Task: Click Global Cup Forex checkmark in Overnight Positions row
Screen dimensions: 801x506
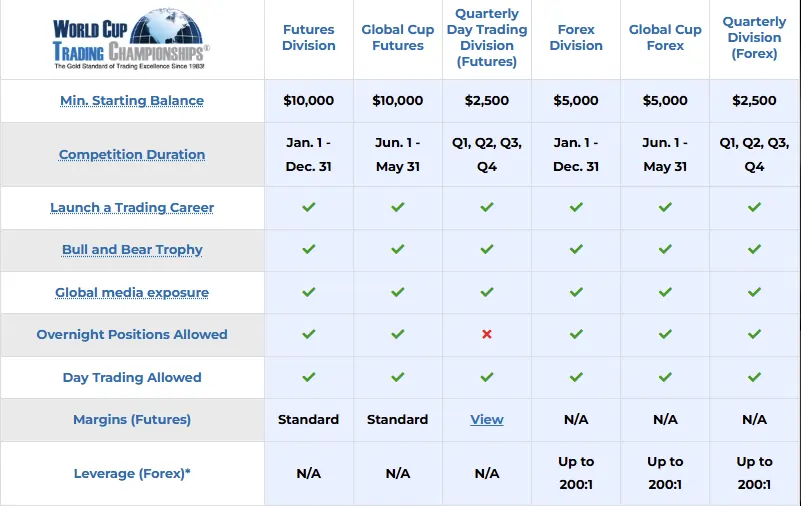Action: [665, 334]
